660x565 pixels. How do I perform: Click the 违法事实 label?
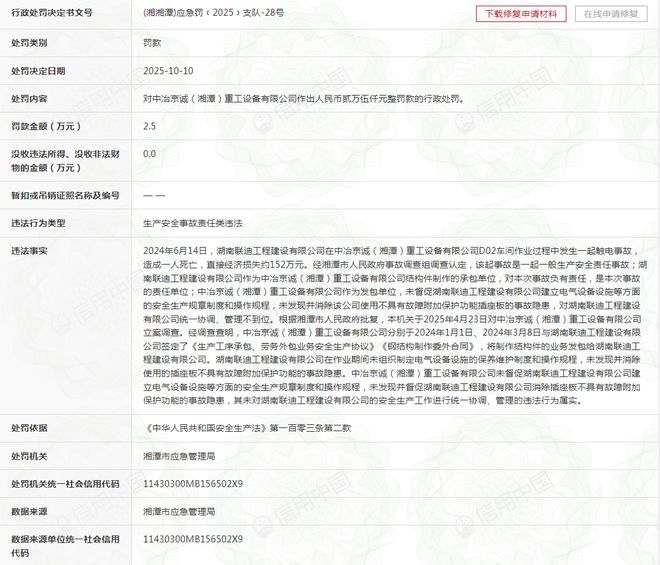click(29, 251)
